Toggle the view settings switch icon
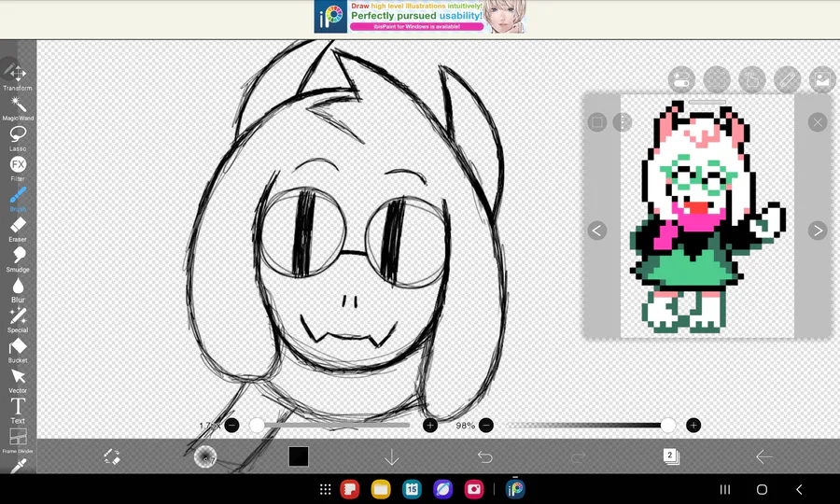Viewport: 840px width, 504px height. click(681, 80)
